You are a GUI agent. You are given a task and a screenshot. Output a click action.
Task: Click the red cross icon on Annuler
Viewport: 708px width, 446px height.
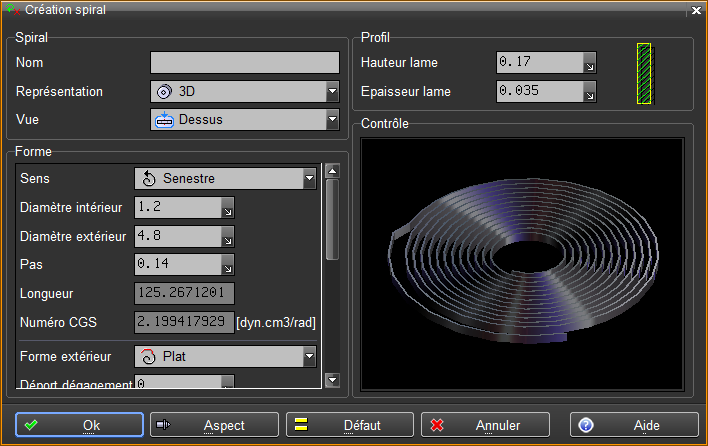tap(437, 425)
